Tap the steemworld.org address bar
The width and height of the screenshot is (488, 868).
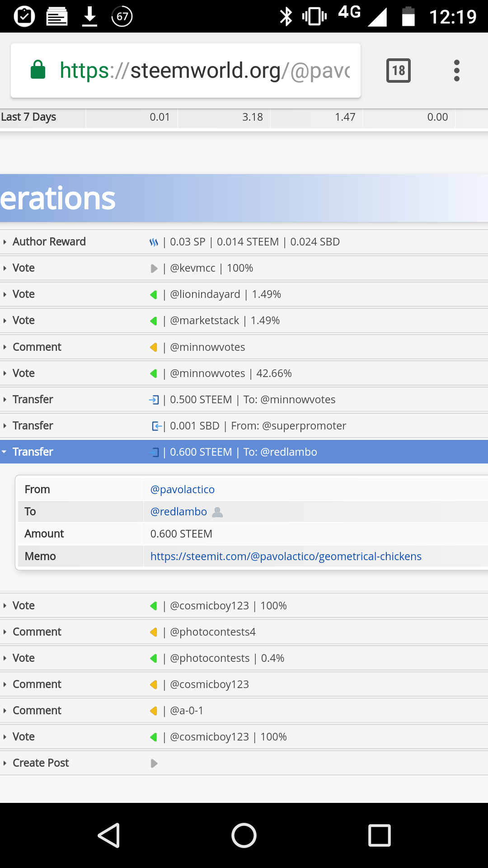click(204, 71)
